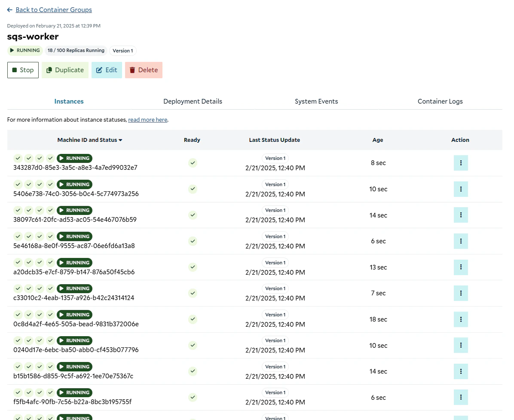Click the back arrow icon
The width and height of the screenshot is (514, 420).
pyautogui.click(x=10, y=10)
